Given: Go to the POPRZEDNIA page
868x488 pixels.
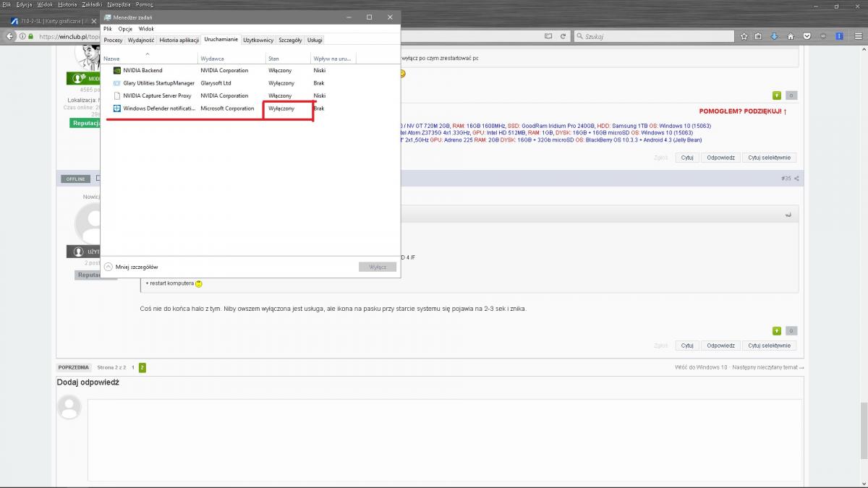Looking at the screenshot, I should (x=74, y=367).
